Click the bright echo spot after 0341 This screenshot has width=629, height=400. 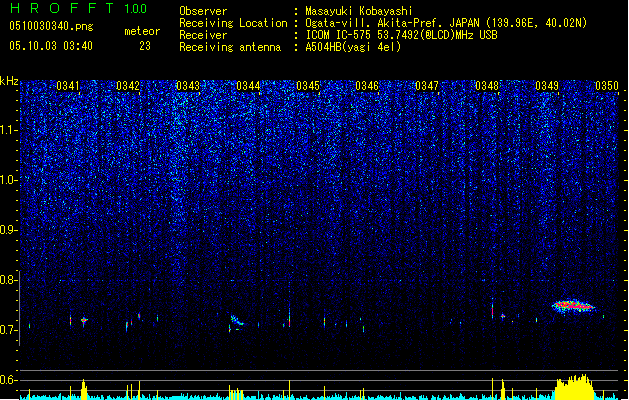click(84, 320)
